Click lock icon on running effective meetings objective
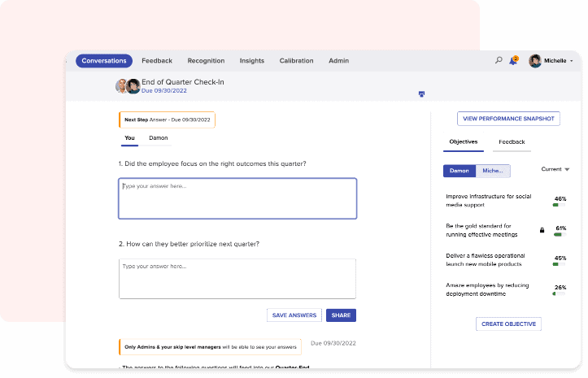 [542, 230]
